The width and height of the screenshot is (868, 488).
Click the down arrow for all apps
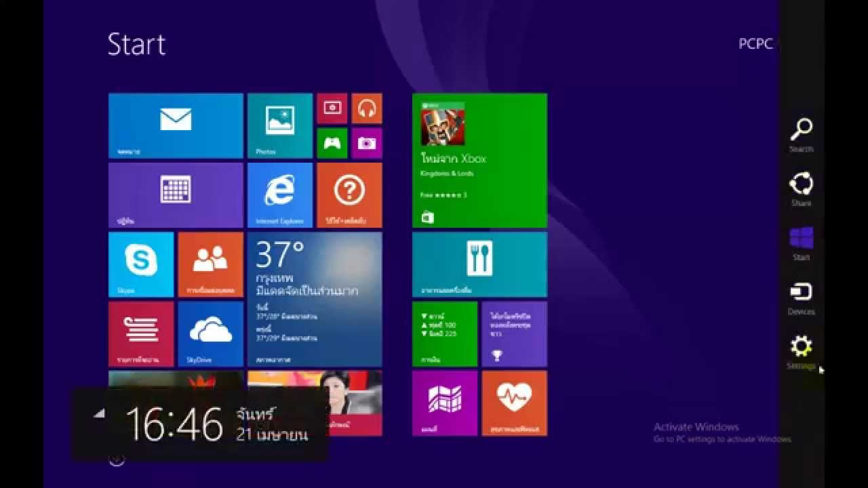click(x=117, y=460)
